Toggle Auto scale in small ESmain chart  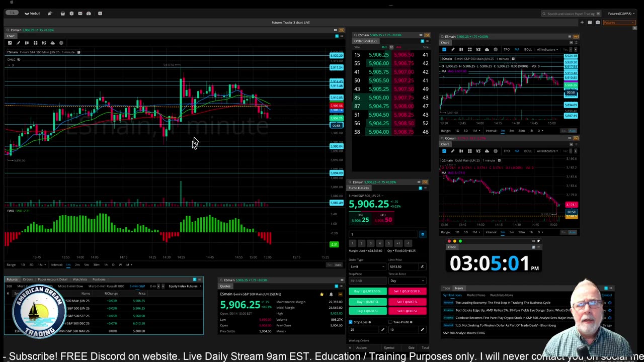[x=573, y=131]
